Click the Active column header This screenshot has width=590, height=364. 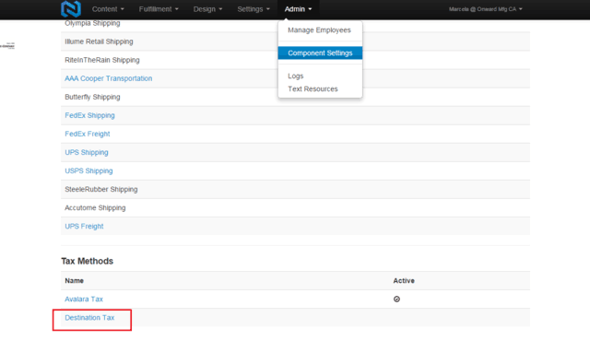[x=404, y=280]
